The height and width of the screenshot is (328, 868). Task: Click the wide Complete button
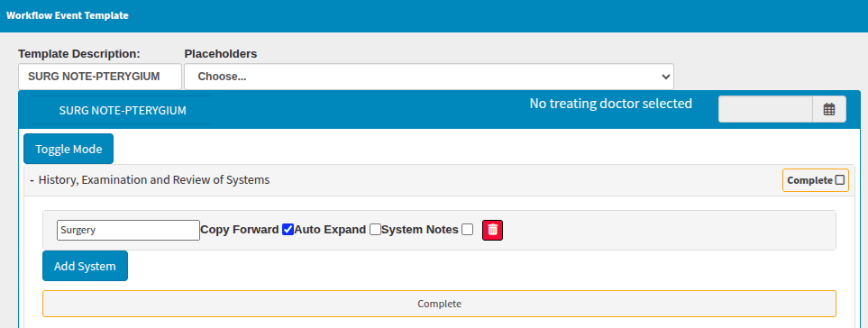pos(439,304)
